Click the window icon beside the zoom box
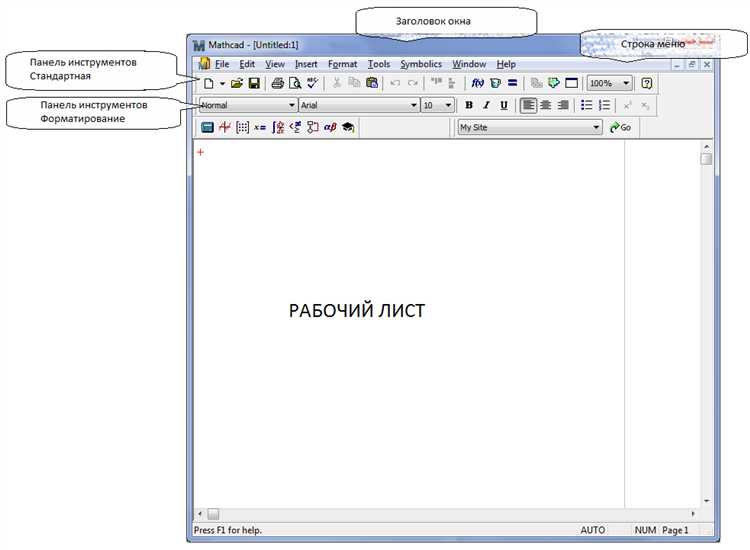 point(572,83)
